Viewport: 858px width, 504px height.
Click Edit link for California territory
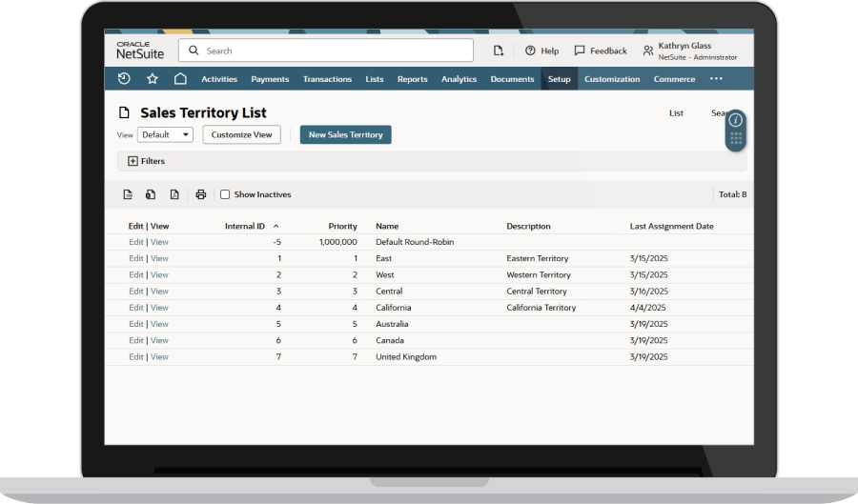pyautogui.click(x=135, y=308)
